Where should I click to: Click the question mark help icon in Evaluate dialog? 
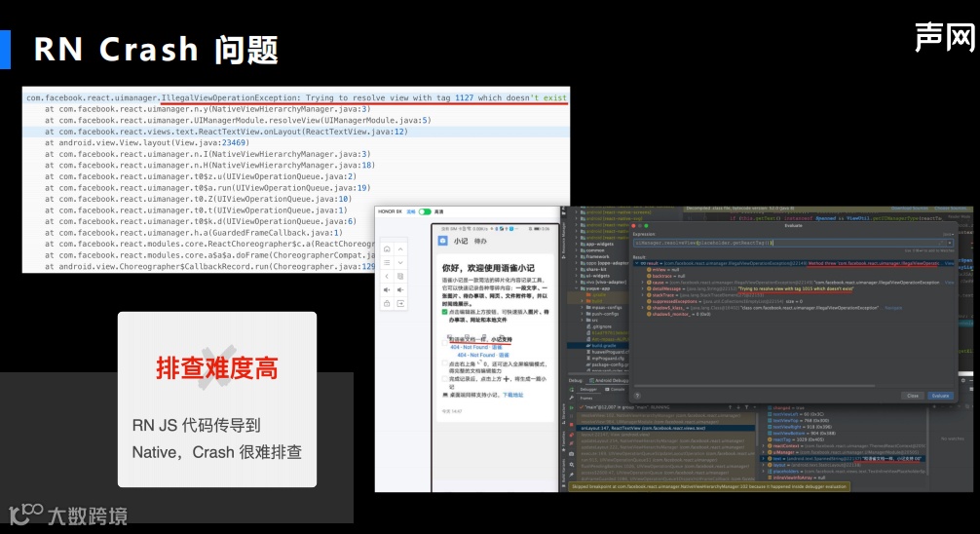click(x=637, y=396)
